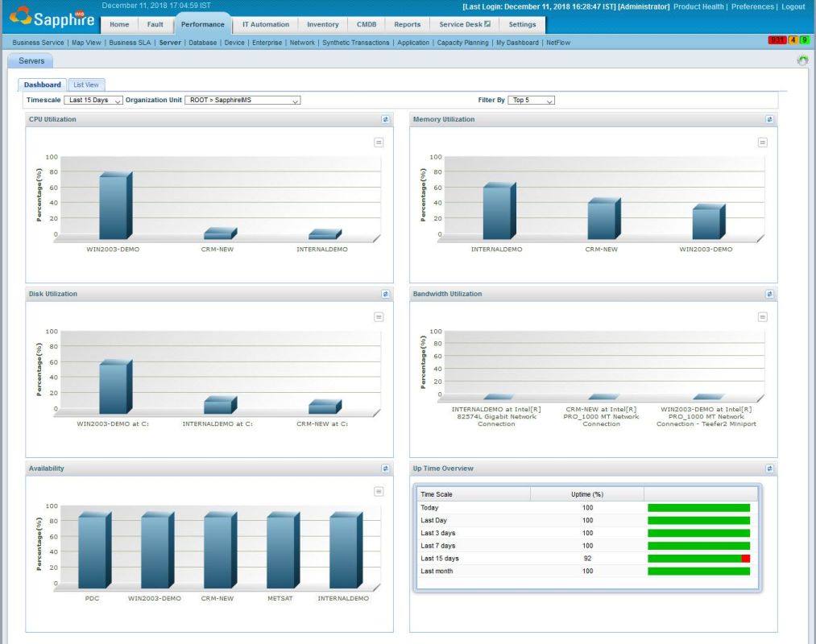Click the green page refresh icon under alert counters
The image size is (816, 644).
pos(803,58)
